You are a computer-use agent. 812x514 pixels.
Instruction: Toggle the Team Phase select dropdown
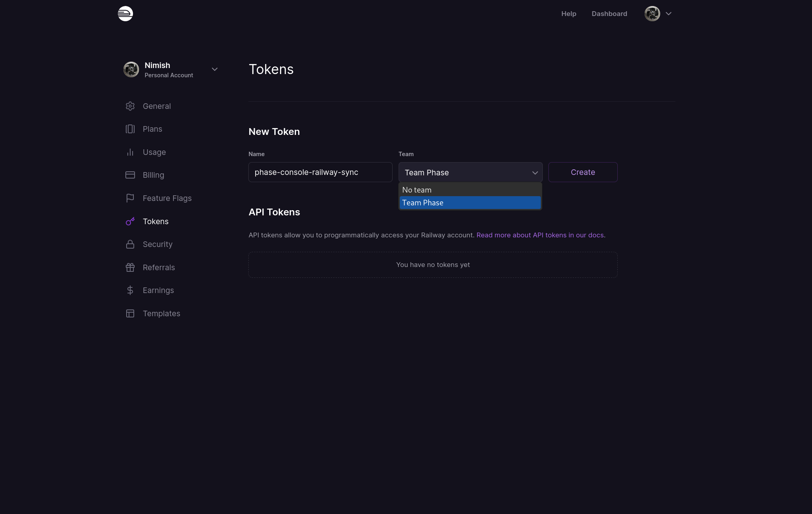pyautogui.click(x=470, y=173)
